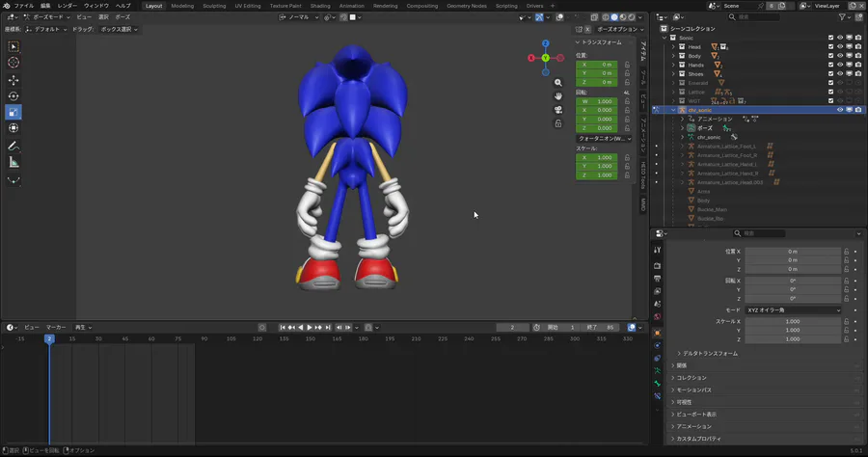Viewport: 868px width, 457px height.
Task: Activate the Scale tool
Action: 14,112
